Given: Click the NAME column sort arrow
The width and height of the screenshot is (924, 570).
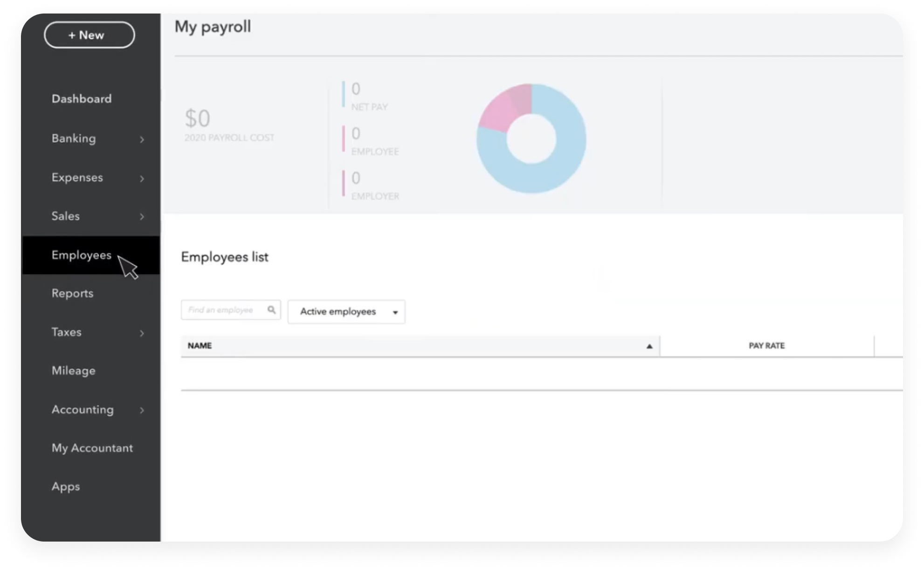Looking at the screenshot, I should coord(649,346).
